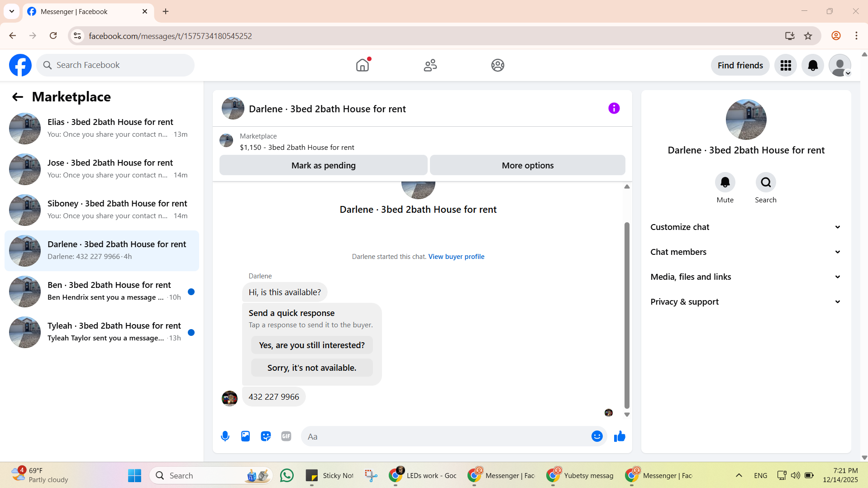The height and width of the screenshot is (488, 868).
Task: Click the Windows taskbar Search box
Action: (211, 475)
